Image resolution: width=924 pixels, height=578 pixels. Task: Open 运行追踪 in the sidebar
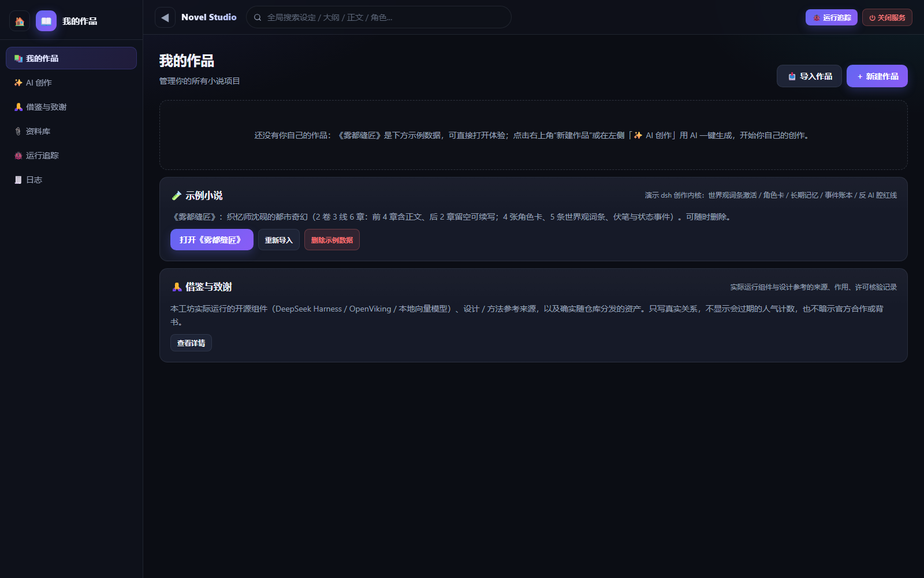(71, 155)
